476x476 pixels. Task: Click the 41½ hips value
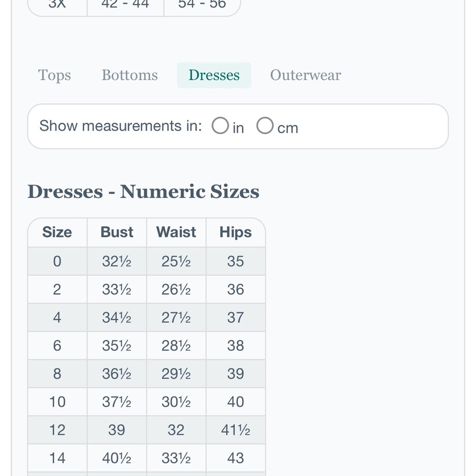[236, 430]
